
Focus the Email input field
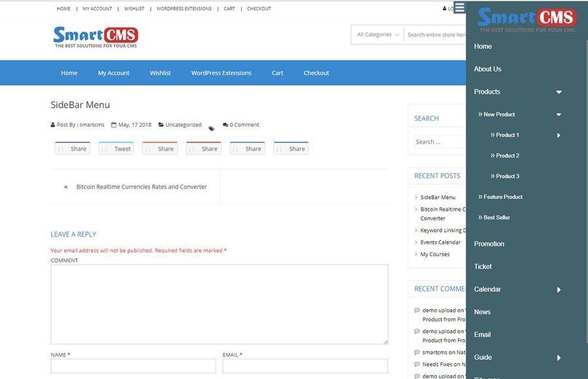[x=305, y=366]
